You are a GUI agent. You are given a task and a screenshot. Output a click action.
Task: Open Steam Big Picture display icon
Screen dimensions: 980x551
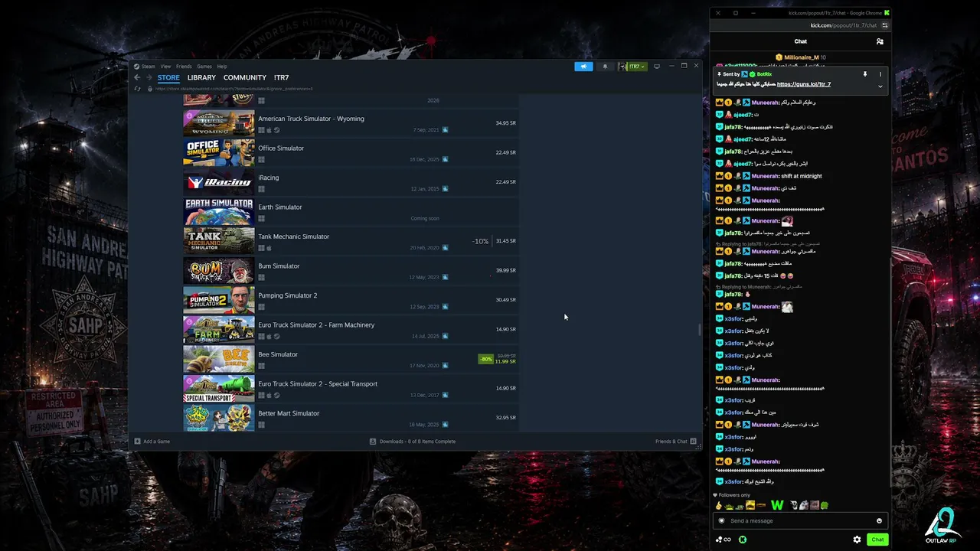tap(656, 67)
